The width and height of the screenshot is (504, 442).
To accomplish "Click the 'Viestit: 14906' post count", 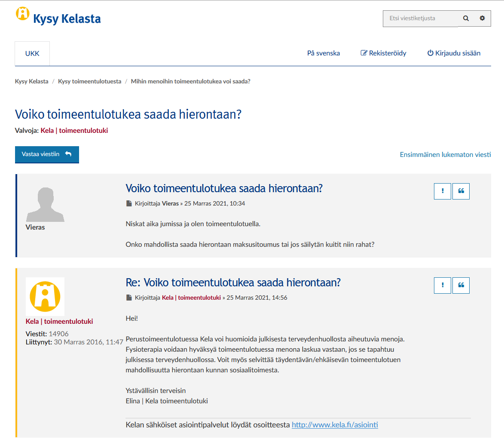I will (47, 334).
